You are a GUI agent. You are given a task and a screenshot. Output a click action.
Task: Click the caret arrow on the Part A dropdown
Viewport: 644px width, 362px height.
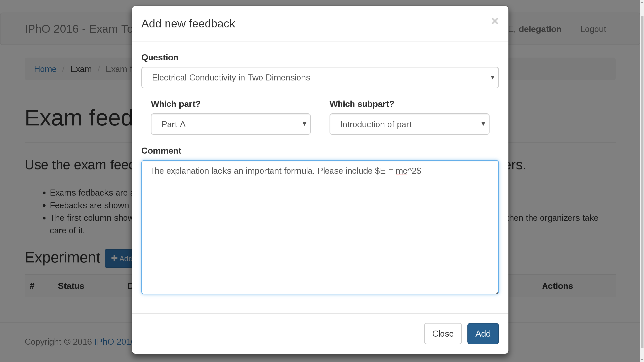(304, 124)
